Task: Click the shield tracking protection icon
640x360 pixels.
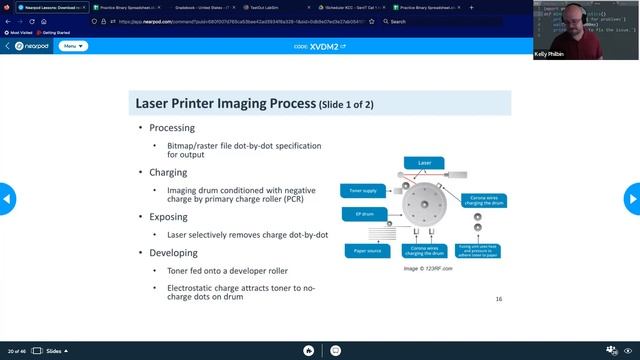Action: (x=94, y=21)
